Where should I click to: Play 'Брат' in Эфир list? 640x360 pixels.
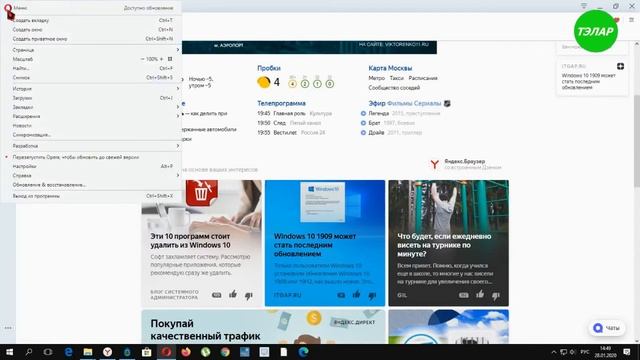click(x=374, y=123)
